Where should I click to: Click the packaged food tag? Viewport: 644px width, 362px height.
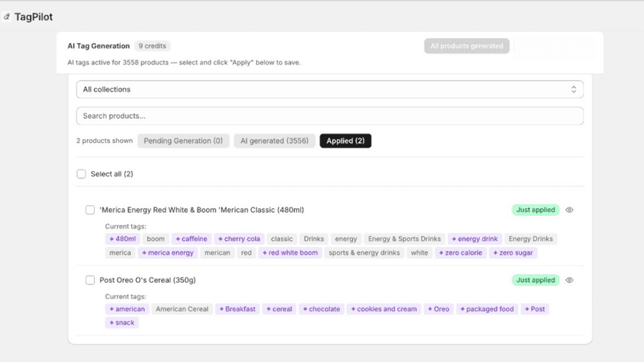[487, 309]
